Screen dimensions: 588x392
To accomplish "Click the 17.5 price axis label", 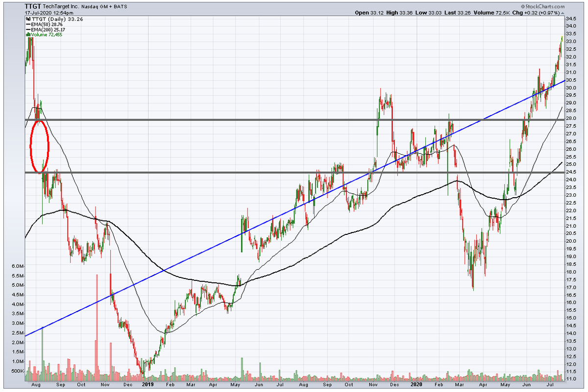I will pos(571,279).
